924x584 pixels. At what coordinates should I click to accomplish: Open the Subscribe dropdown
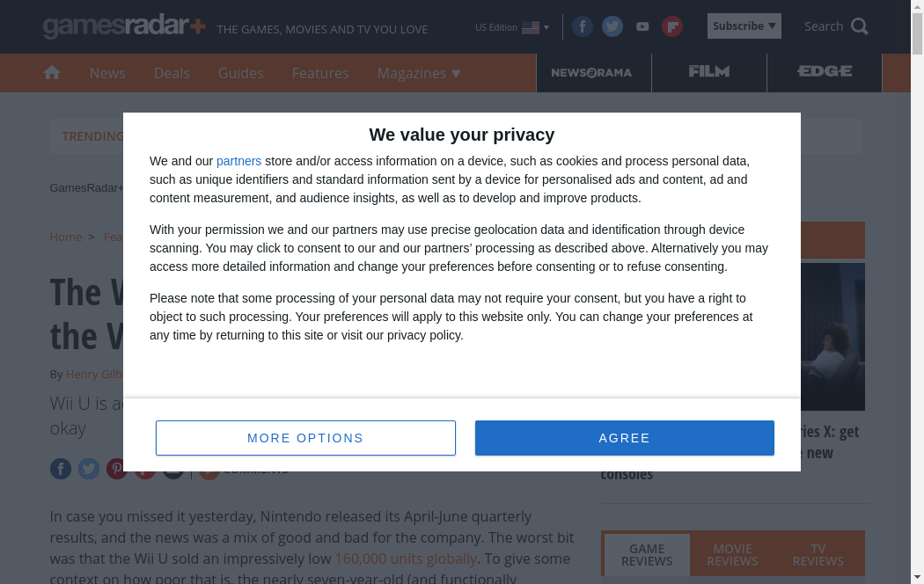(744, 26)
